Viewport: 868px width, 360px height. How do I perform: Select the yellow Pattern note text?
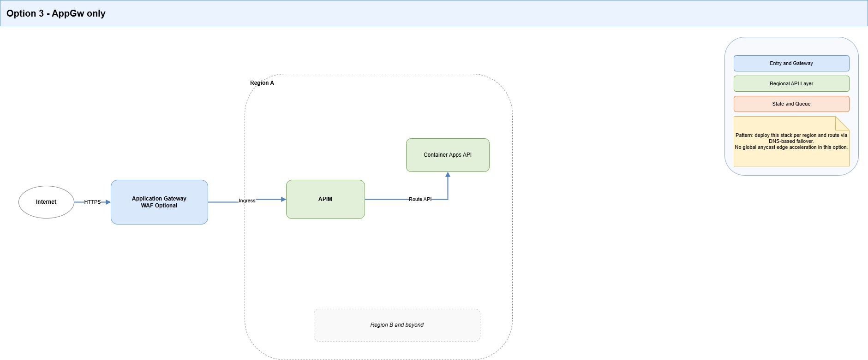click(791, 142)
